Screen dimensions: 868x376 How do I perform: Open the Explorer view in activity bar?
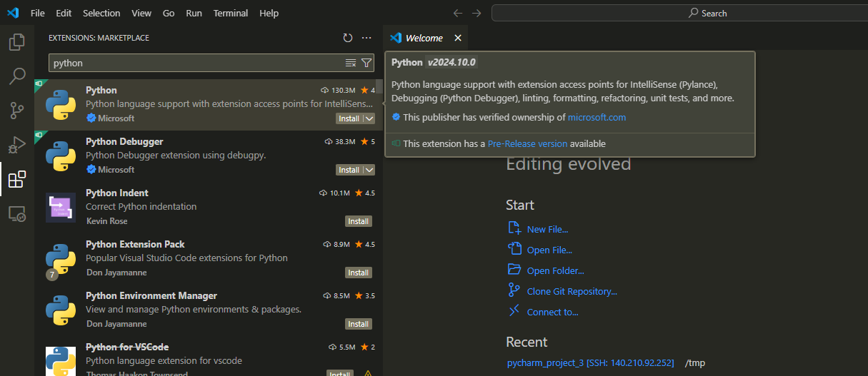(16, 42)
